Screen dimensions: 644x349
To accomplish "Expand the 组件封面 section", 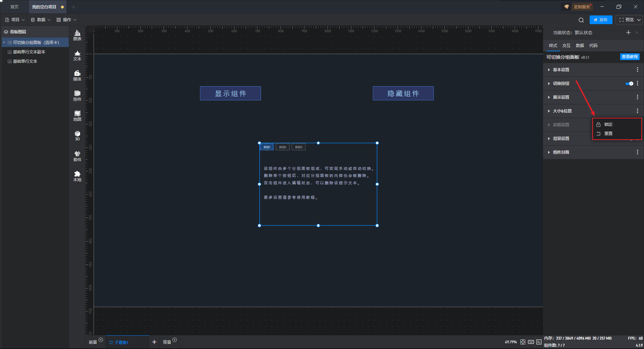I will click(549, 152).
